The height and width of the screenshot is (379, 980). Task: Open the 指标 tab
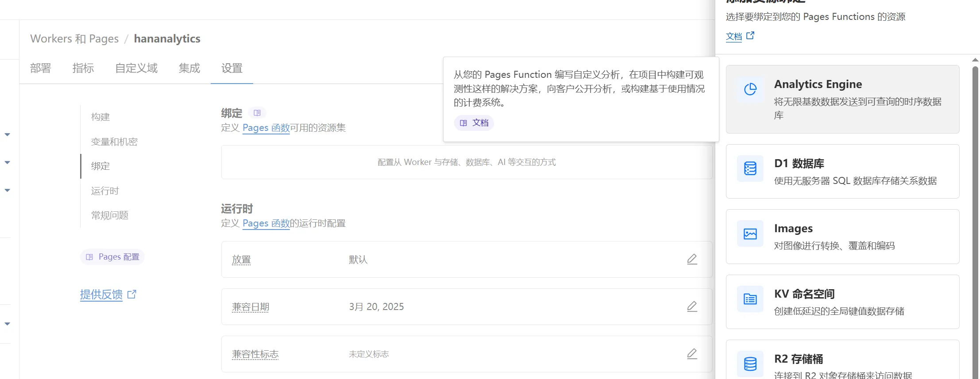(83, 68)
